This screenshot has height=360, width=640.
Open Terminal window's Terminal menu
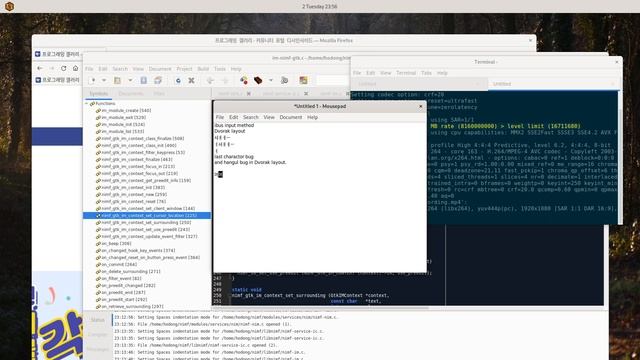pyautogui.click(x=406, y=73)
